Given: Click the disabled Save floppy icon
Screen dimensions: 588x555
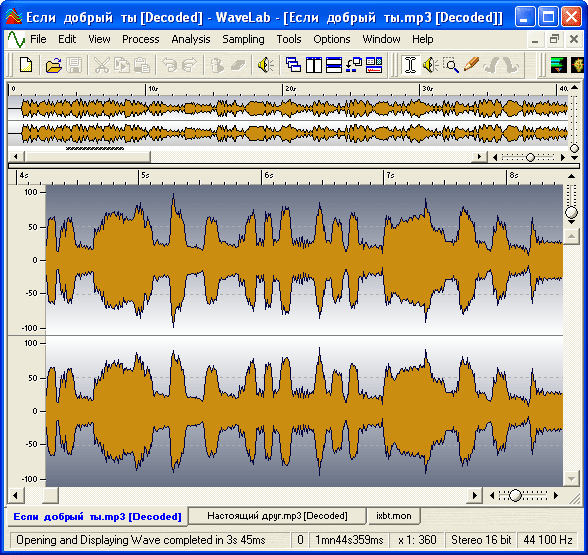Looking at the screenshot, I should 74,65.
